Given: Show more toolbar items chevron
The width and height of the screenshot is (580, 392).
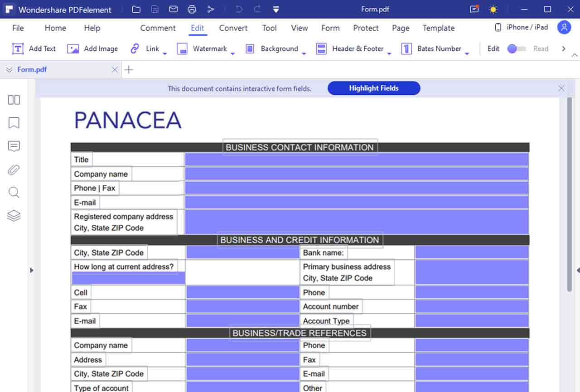Looking at the screenshot, I should click(564, 48).
